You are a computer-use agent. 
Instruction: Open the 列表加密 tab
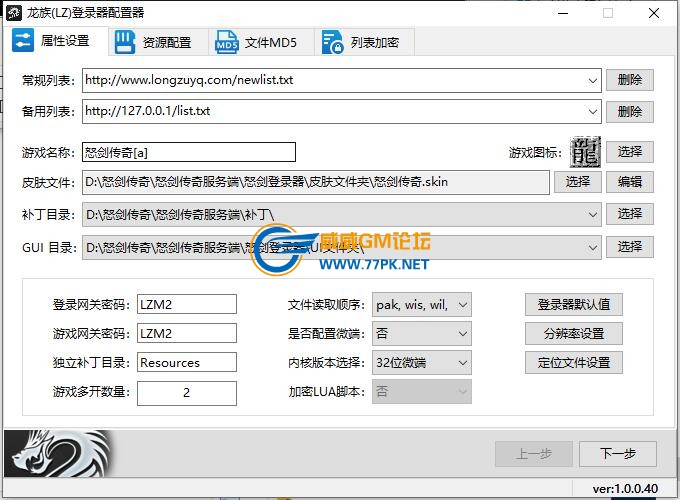tap(365, 42)
